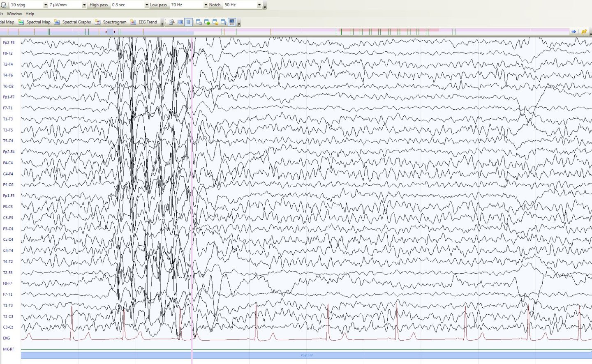The width and height of the screenshot is (592, 364).
Task: Click the montage head icon near the 10 s/pg box
Action: point(3,5)
